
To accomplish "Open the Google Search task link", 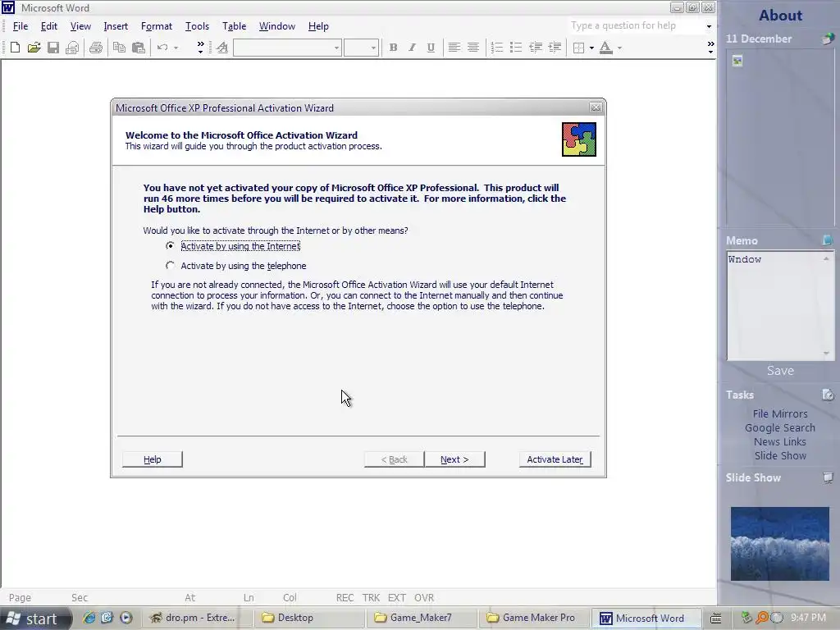I will (x=780, y=427).
